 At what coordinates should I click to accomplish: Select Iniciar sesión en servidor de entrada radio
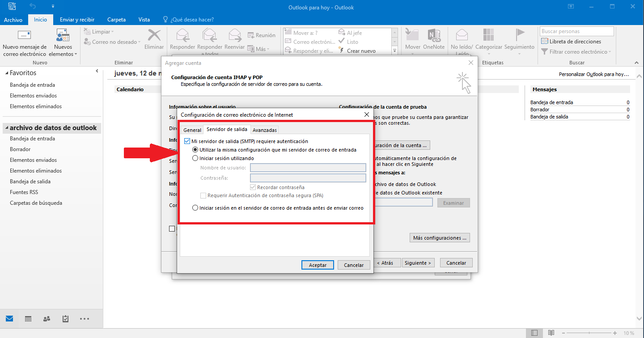point(195,208)
